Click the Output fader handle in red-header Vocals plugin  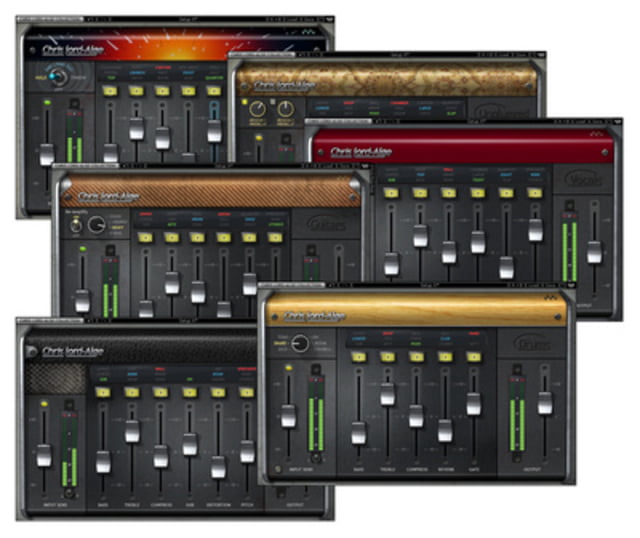point(594,252)
